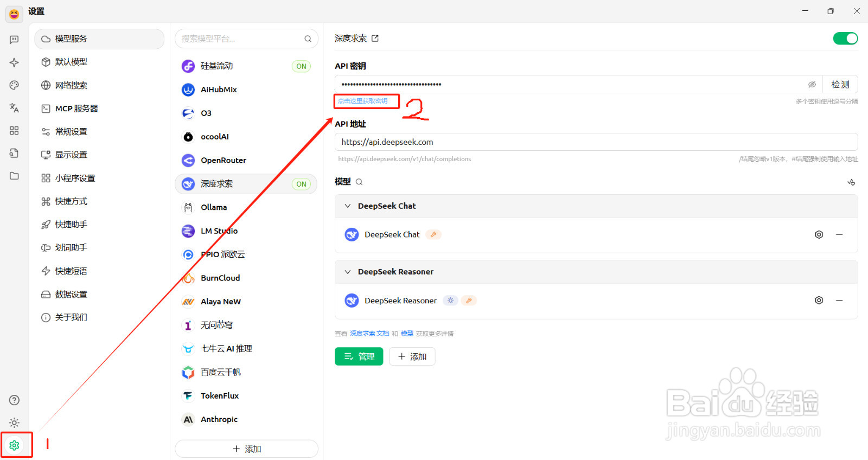868x460 pixels.
Task: Open the files folder sidebar icon
Action: tap(14, 176)
